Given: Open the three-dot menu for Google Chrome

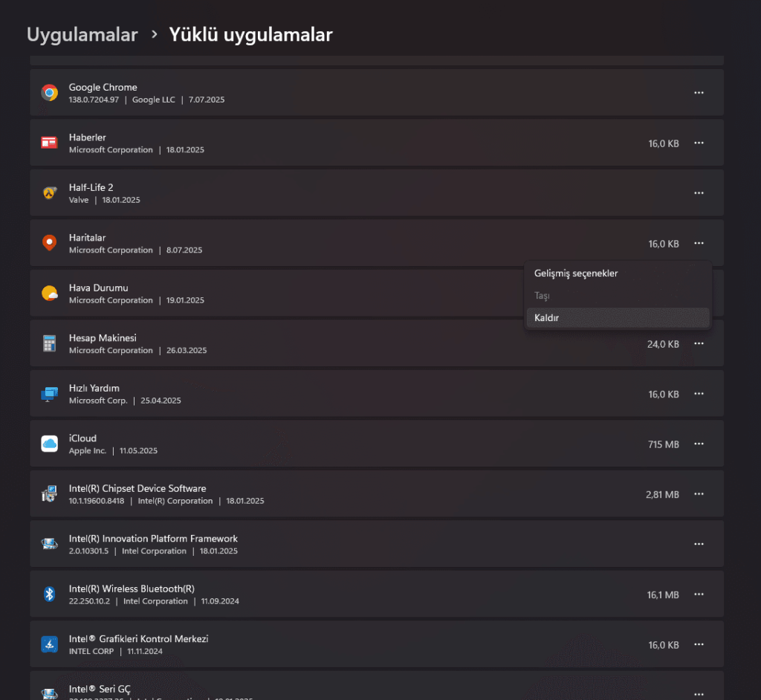Looking at the screenshot, I should pyautogui.click(x=699, y=93).
